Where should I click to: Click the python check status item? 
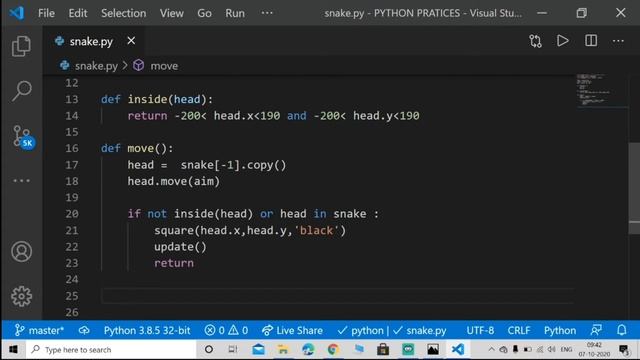click(x=361, y=330)
